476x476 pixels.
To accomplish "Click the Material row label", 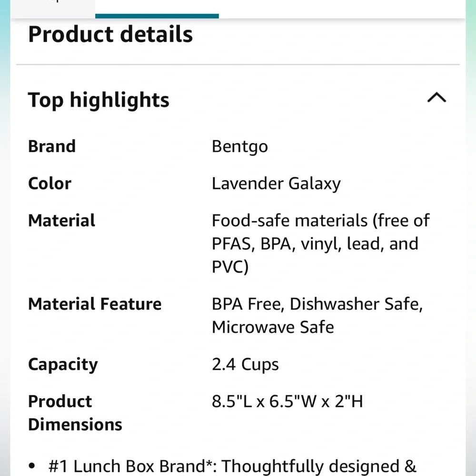I will (x=61, y=220).
